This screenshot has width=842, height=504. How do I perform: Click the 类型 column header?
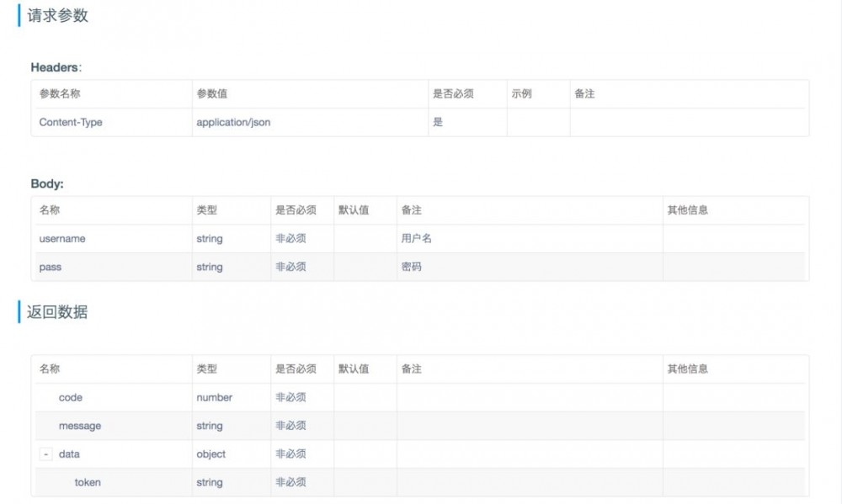click(x=207, y=210)
